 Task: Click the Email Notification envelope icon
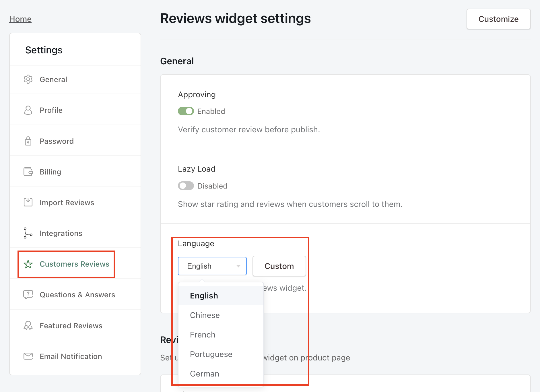coord(28,356)
